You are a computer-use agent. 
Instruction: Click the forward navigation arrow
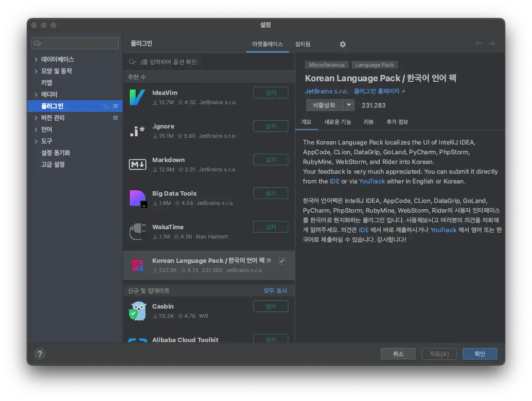492,43
